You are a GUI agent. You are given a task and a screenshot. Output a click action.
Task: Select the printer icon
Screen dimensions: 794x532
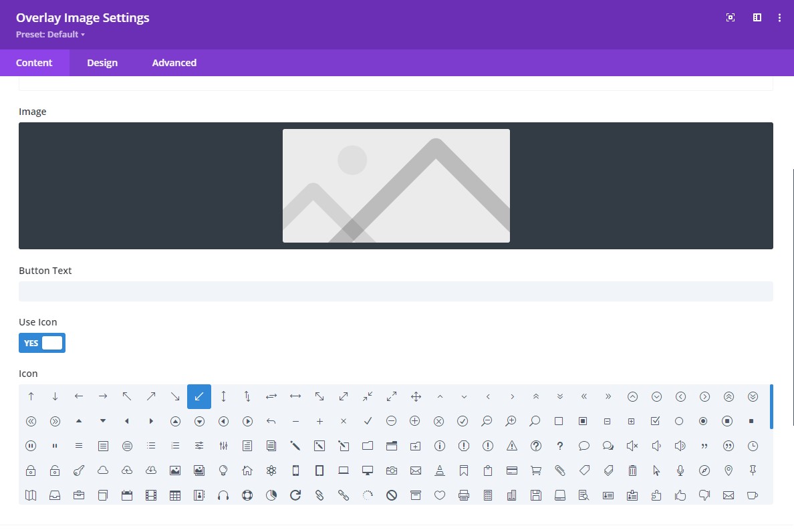pyautogui.click(x=464, y=495)
